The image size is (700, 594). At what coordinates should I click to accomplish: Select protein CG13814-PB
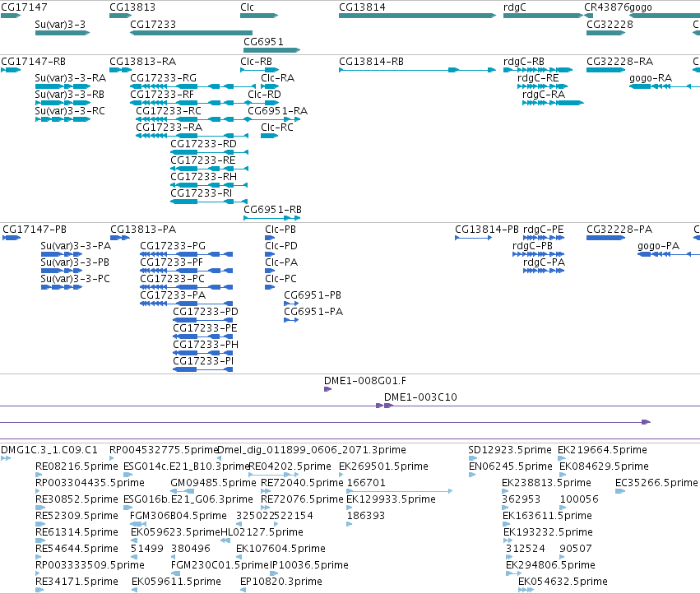pos(474,238)
